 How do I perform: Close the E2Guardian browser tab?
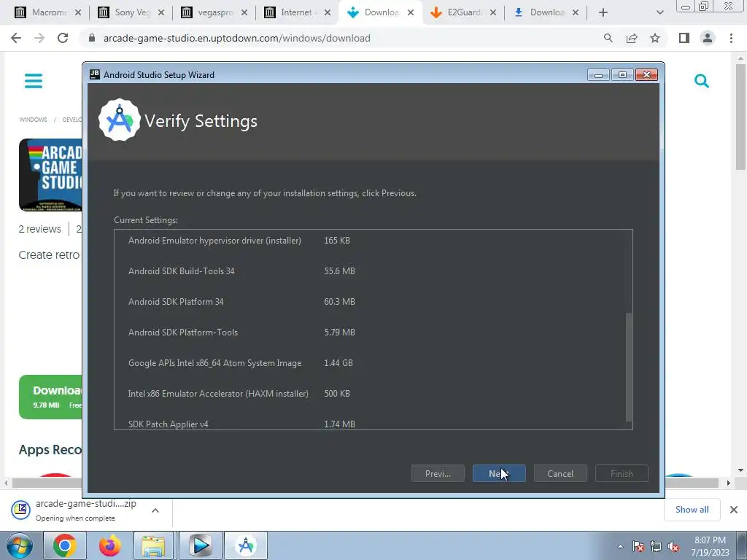(x=493, y=12)
